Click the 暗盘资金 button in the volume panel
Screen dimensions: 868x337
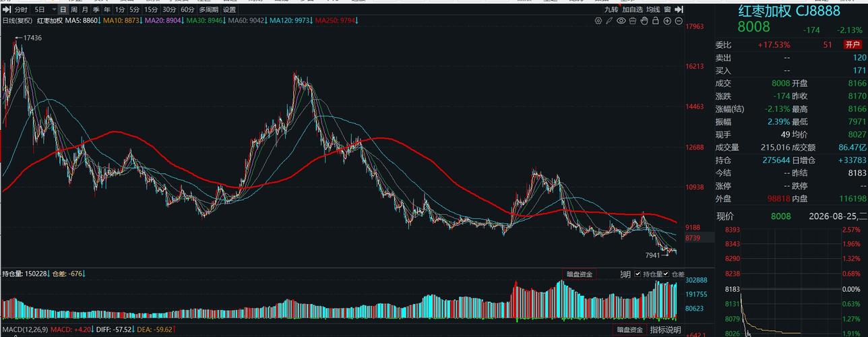pyautogui.click(x=579, y=274)
